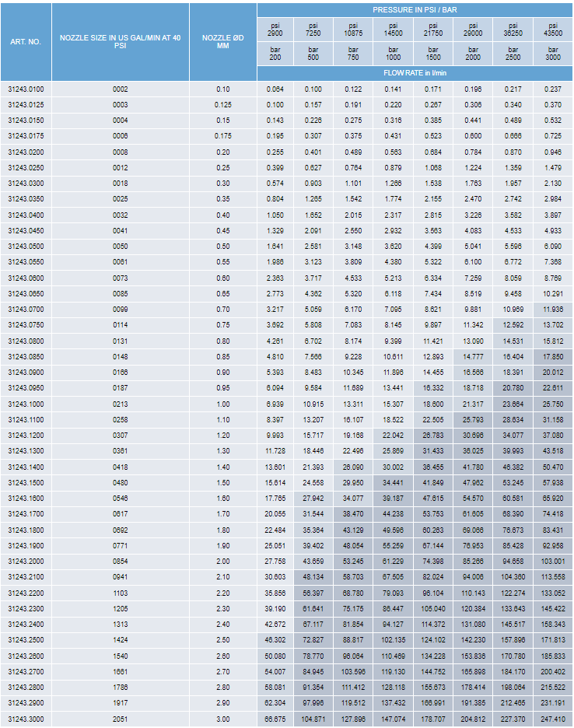Select the bar 3000 pressure header cell
Screen dimensions: 574x728
553,54
